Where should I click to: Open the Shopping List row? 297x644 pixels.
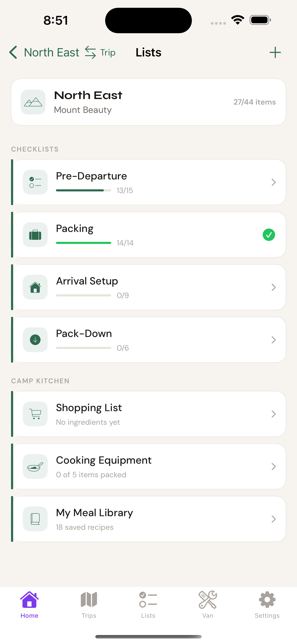coord(148,414)
